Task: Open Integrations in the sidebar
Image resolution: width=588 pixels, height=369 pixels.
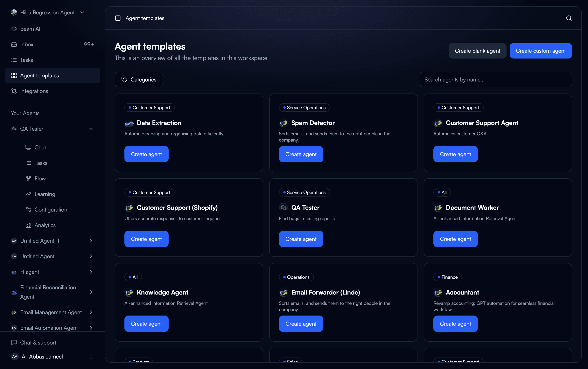Action: click(34, 91)
